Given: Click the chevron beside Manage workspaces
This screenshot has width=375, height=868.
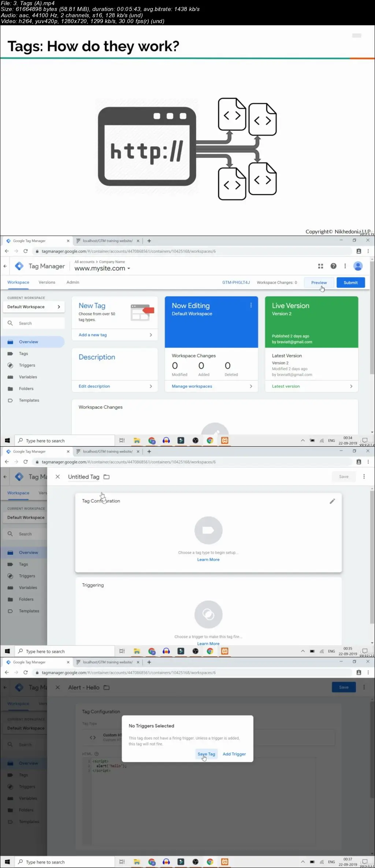Looking at the screenshot, I should 251,386.
